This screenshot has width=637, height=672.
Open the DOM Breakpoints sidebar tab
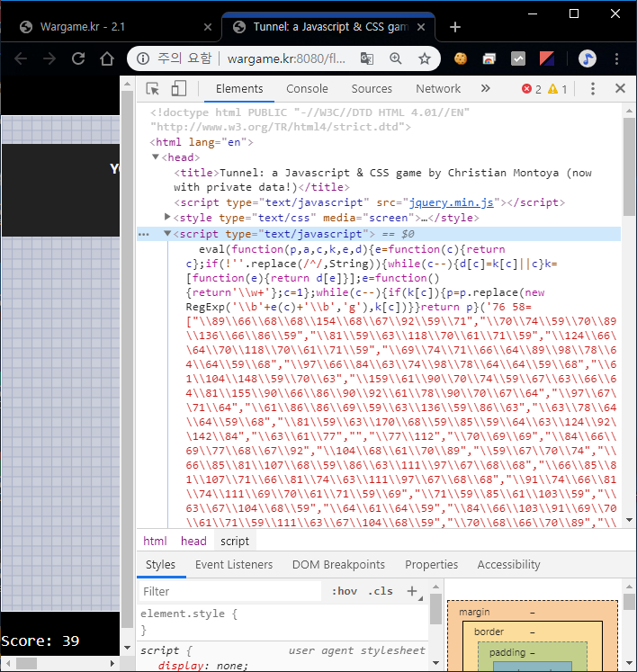(x=338, y=564)
